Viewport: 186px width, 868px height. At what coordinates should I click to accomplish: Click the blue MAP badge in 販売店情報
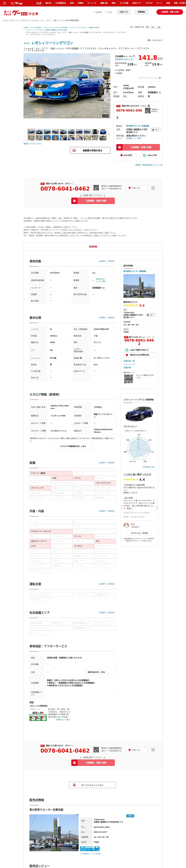tap(130, 815)
